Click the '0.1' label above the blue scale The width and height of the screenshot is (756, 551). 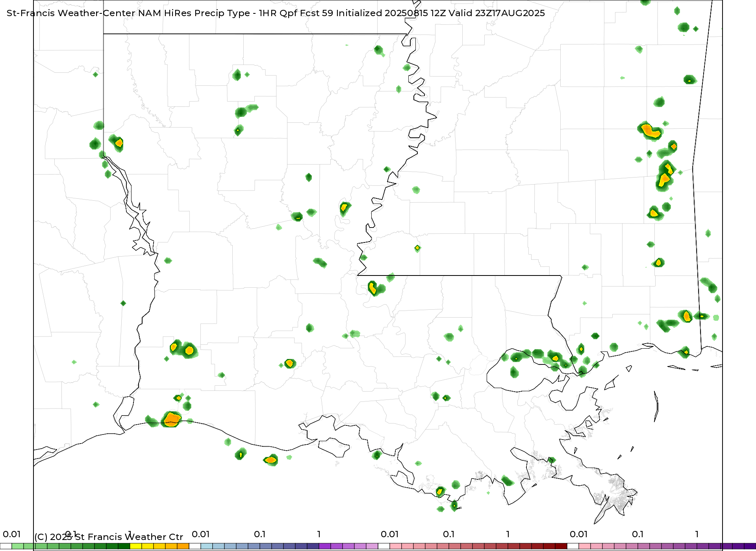click(x=259, y=534)
